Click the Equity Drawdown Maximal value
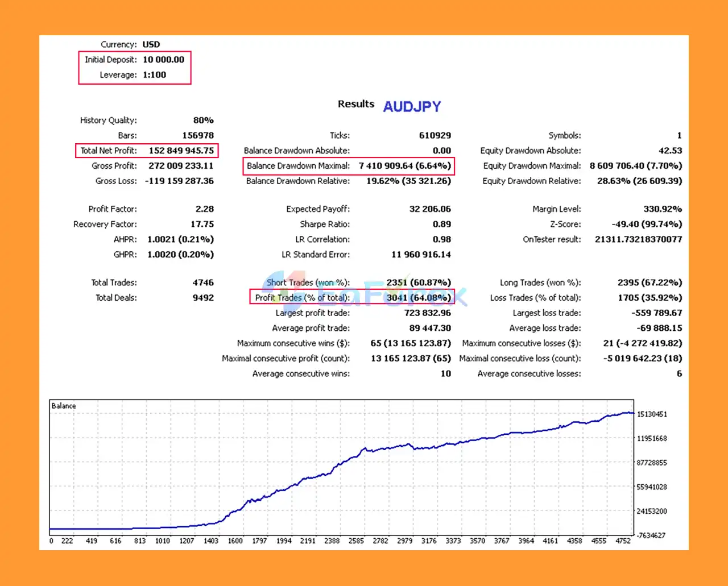The image size is (728, 586). coord(635,166)
